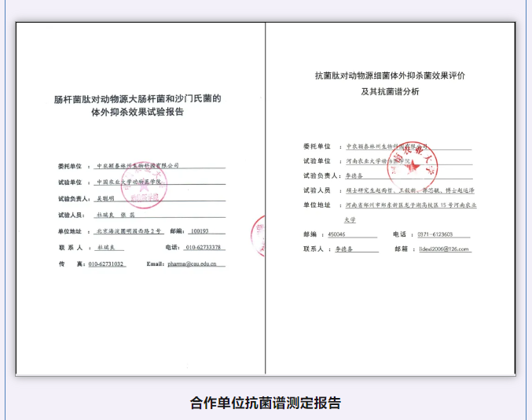Viewport: 532px width, 420px height.
Task: Click the phone number 0371-6123603
Action: [435, 234]
